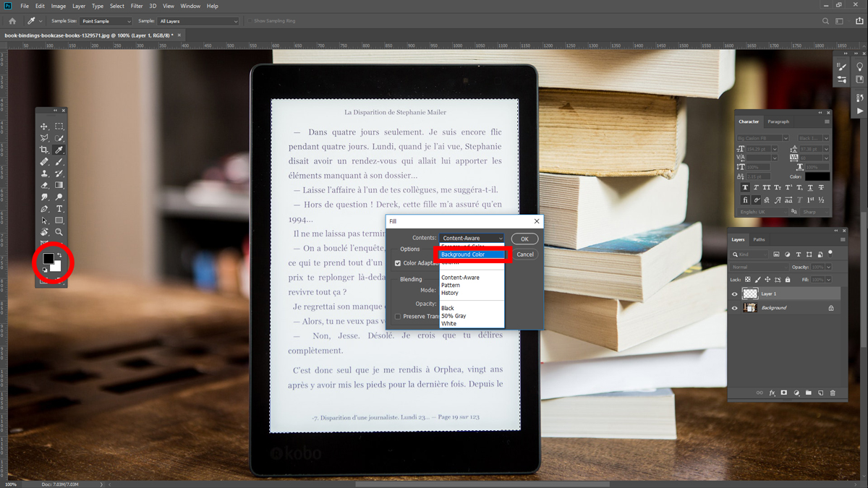868x488 pixels.
Task: Select the Polygonal Lasso tool
Action: pos(44,138)
